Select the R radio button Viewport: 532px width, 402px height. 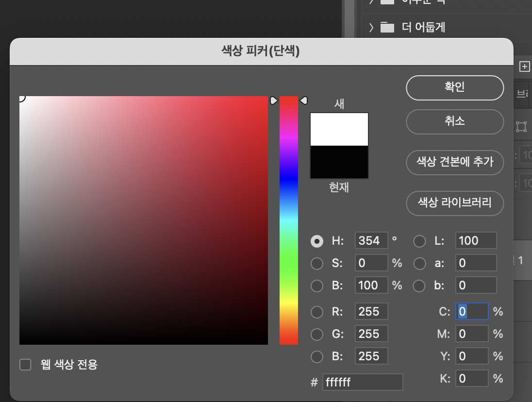[317, 312]
